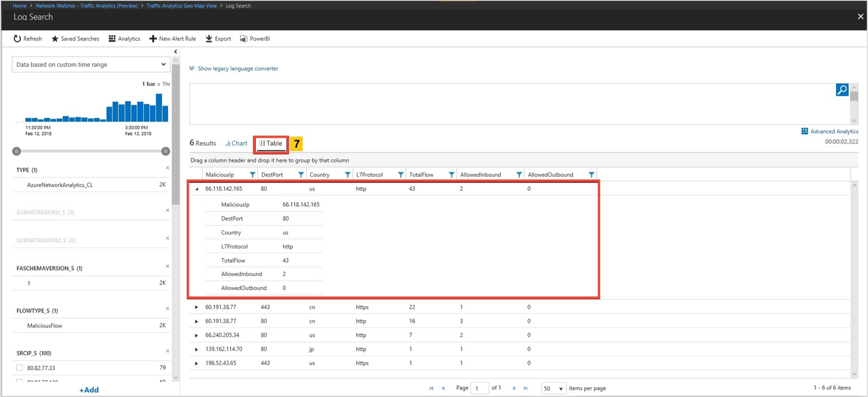The width and height of the screenshot is (868, 397).
Task: Open Saved Searches
Action: (x=75, y=39)
